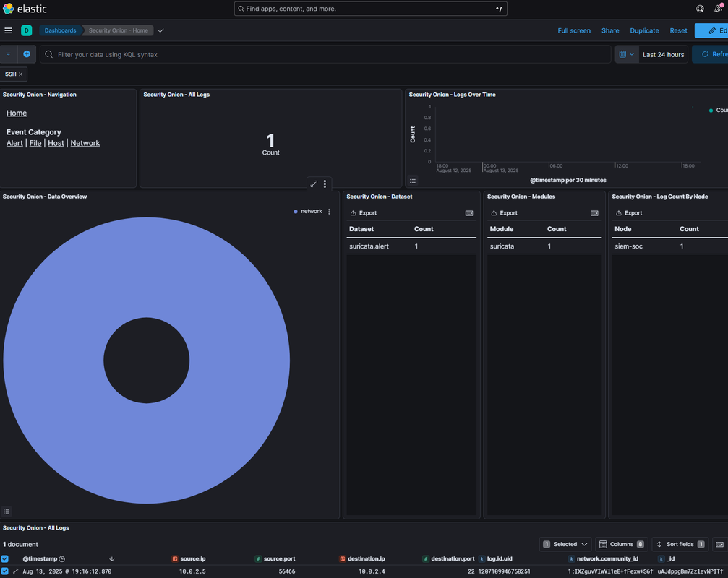Sort by the Node column header
728x578 pixels.
tap(622, 229)
